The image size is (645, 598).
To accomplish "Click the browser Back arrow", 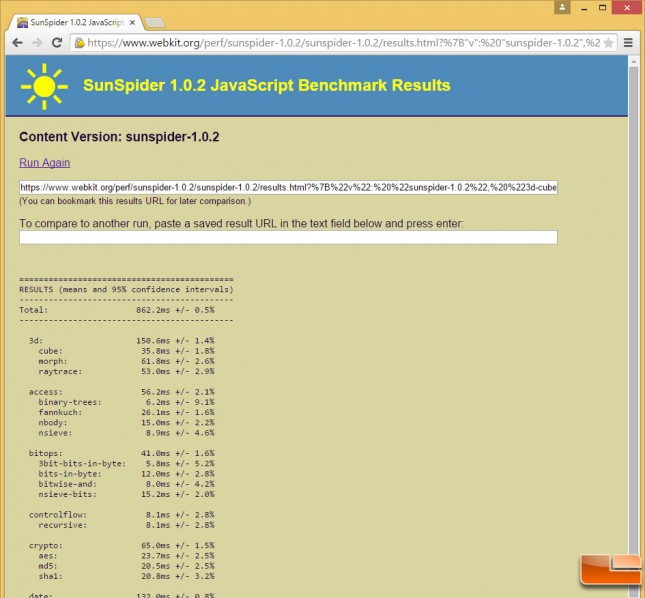I will click(17, 43).
